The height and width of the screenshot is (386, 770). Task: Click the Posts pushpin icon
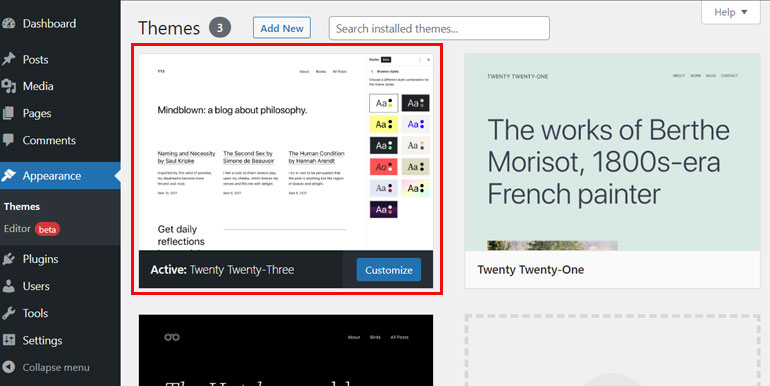coord(8,59)
